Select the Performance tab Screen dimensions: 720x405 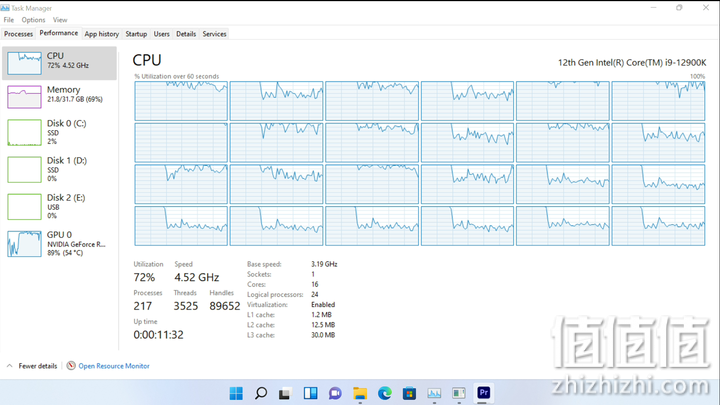[59, 33]
